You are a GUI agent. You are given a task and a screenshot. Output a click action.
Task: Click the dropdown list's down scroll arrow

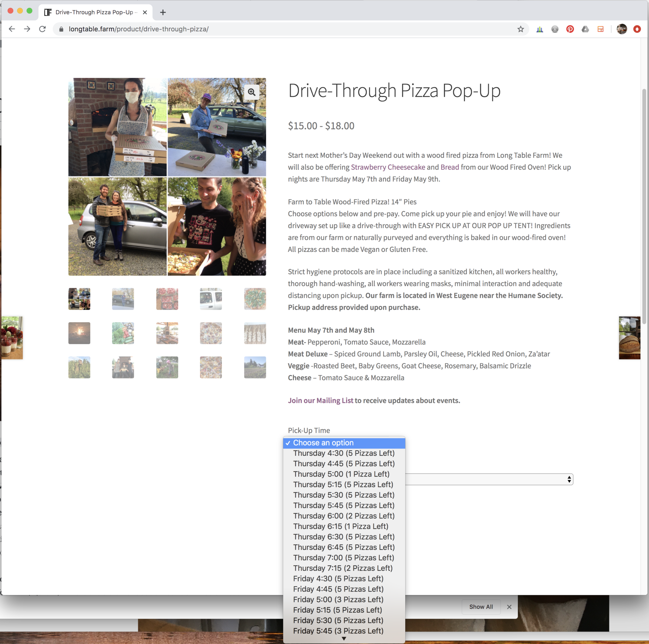click(x=344, y=639)
